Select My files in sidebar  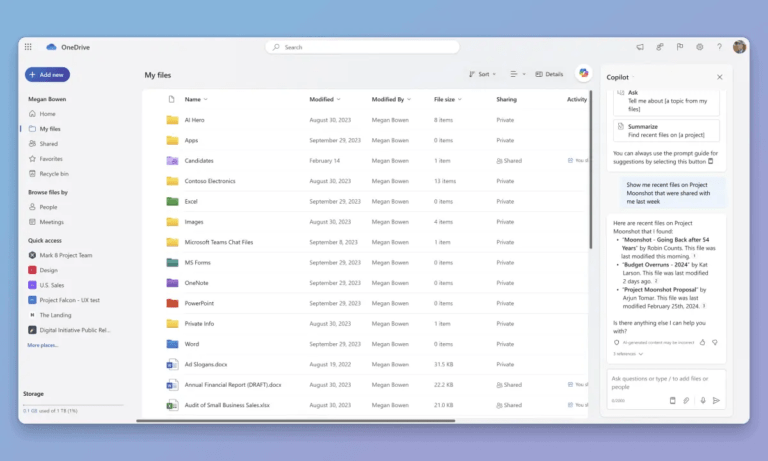(50, 129)
